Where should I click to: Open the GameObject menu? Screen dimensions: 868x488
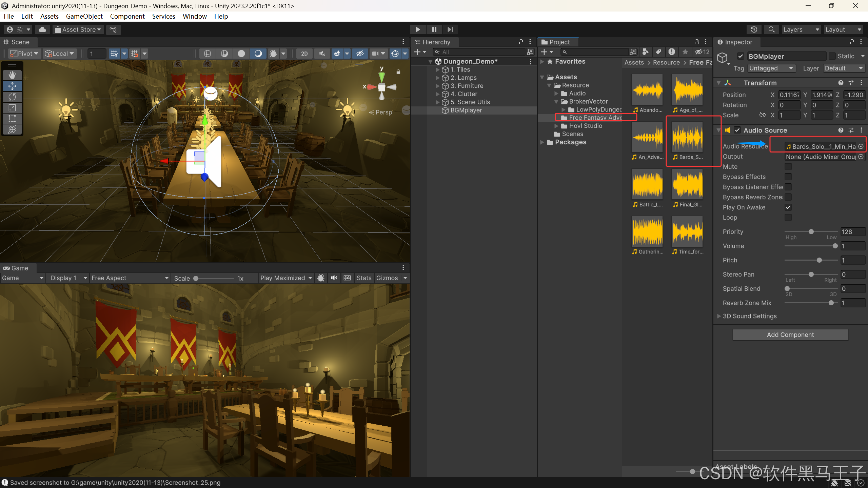(84, 16)
